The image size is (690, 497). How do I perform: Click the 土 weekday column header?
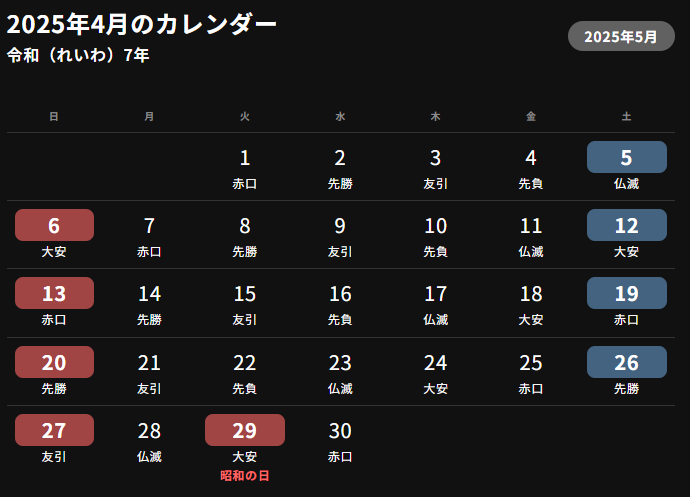(627, 116)
